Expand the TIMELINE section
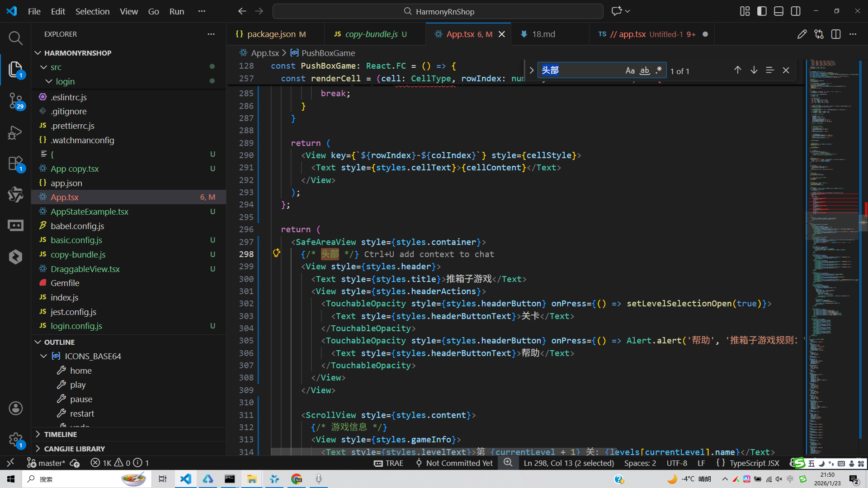868x488 pixels. click(61, 434)
